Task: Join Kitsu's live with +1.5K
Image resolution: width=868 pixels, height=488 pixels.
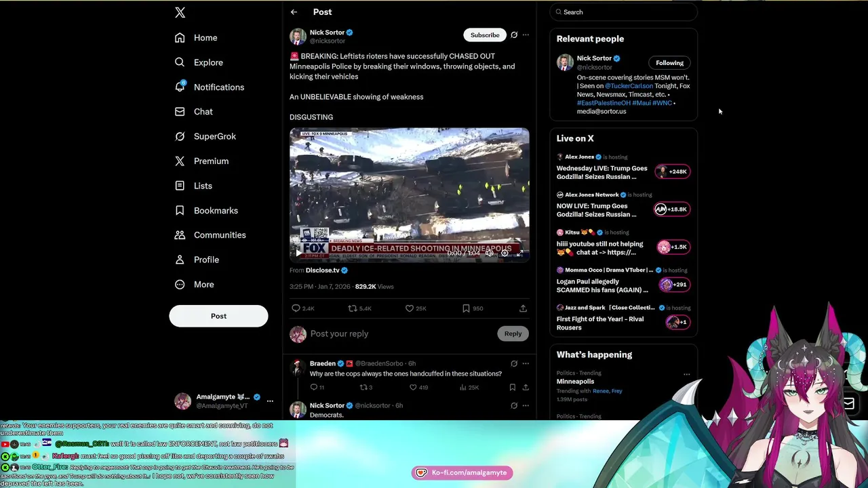Action: tap(672, 247)
